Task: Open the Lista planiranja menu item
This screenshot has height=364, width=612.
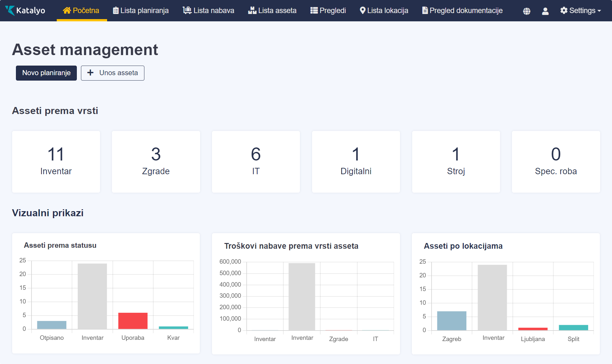Action: pyautogui.click(x=141, y=11)
